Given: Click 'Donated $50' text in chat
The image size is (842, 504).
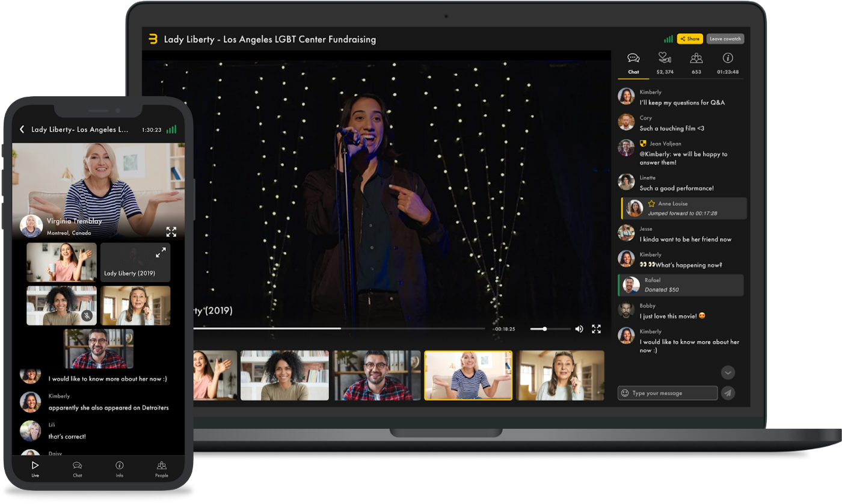Looking at the screenshot, I should click(x=662, y=290).
